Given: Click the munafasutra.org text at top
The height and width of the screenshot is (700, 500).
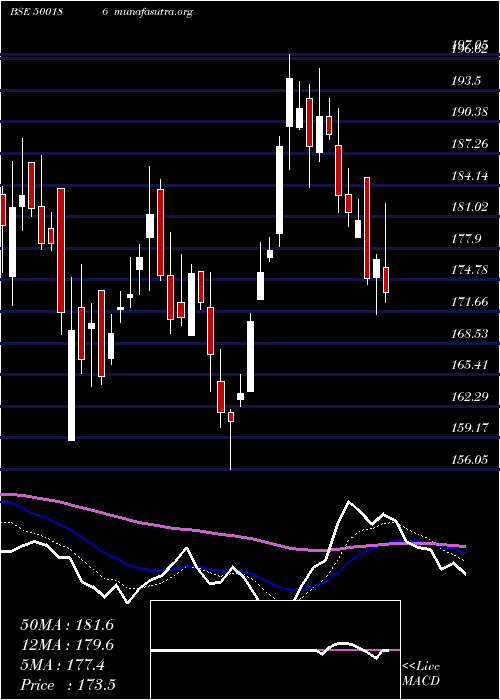Looking at the screenshot, I should pos(153,12).
